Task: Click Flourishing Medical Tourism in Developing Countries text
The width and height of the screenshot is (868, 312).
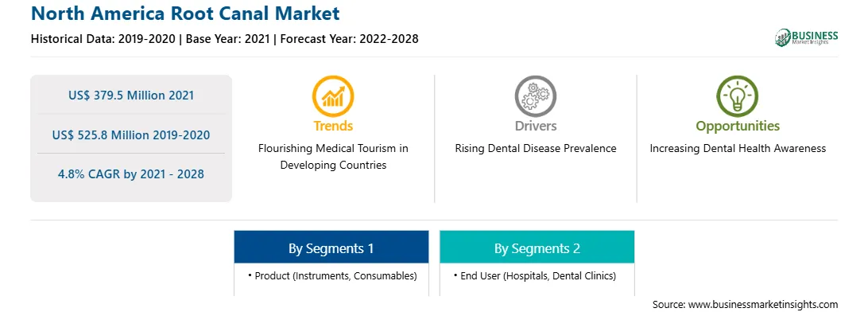Action: tap(333, 157)
